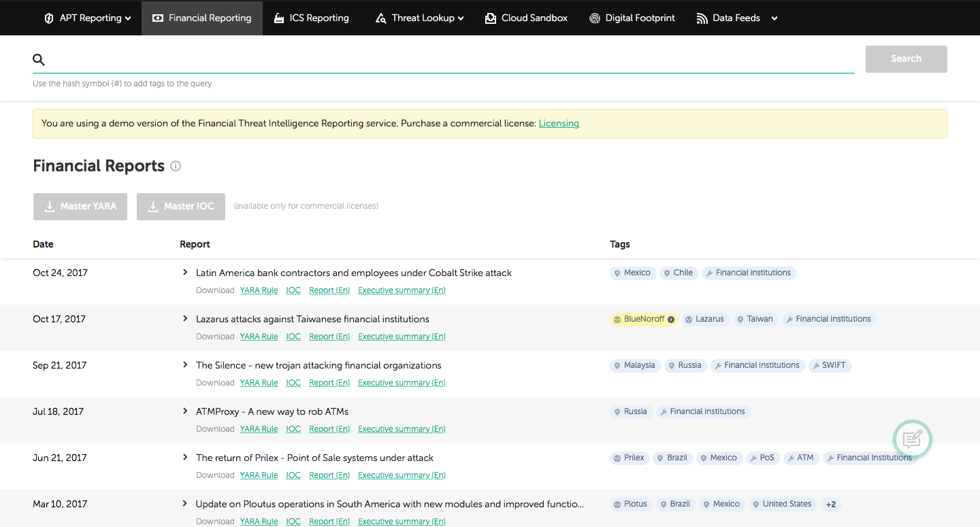Click the Master YARA download button

(80, 207)
